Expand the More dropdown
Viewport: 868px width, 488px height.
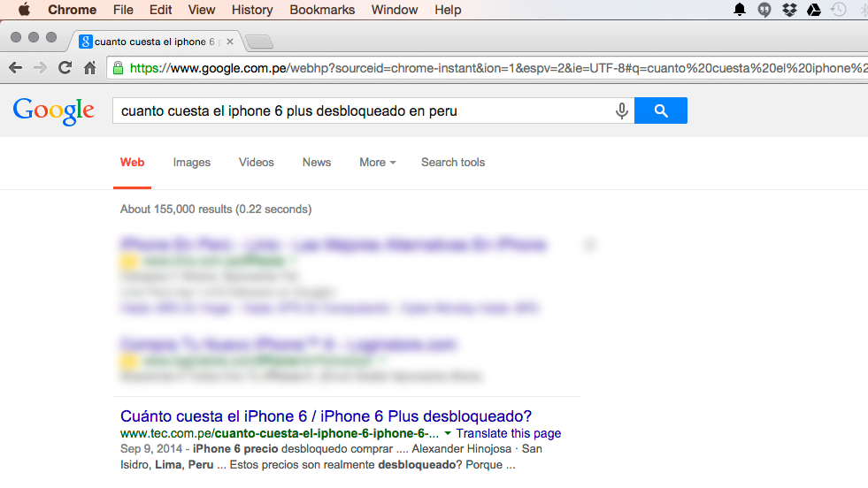[x=378, y=162]
